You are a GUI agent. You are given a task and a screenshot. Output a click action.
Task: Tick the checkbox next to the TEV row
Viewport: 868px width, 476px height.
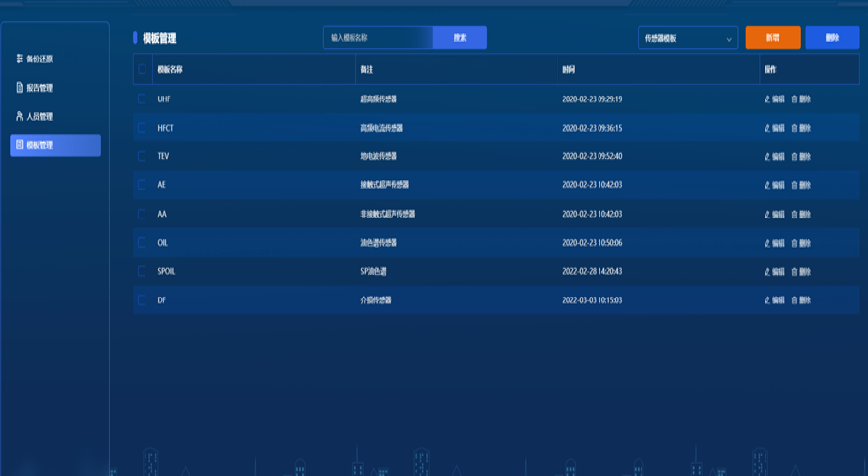coord(143,156)
